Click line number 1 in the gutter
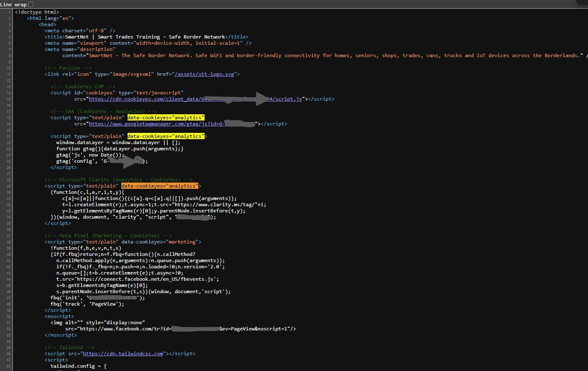The height and width of the screenshot is (371, 588). [10, 12]
